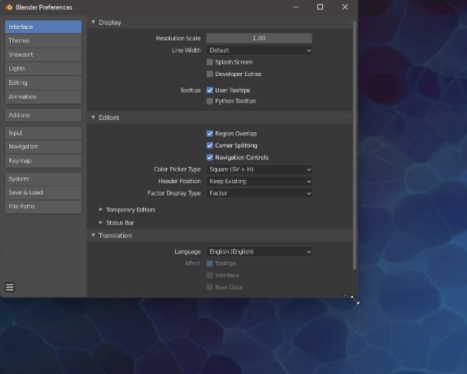Enable Python Tooltips checkbox

(x=210, y=101)
